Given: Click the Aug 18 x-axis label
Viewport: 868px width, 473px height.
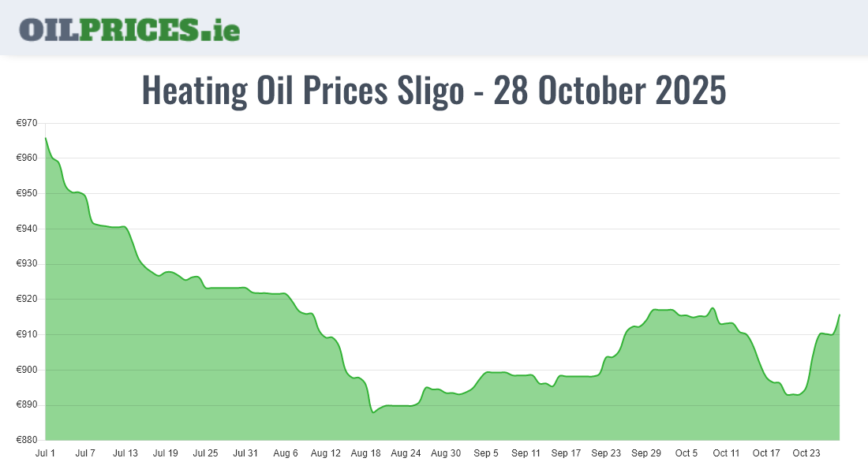Looking at the screenshot, I should (365, 453).
